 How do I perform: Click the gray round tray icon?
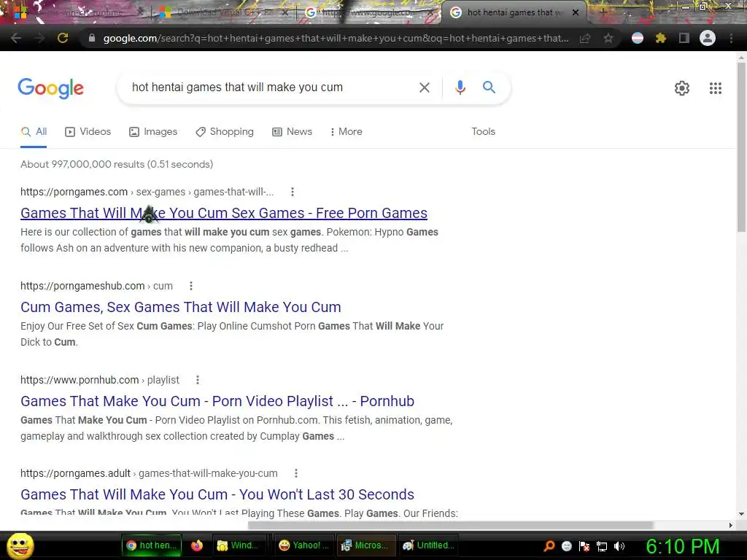[x=566, y=545]
